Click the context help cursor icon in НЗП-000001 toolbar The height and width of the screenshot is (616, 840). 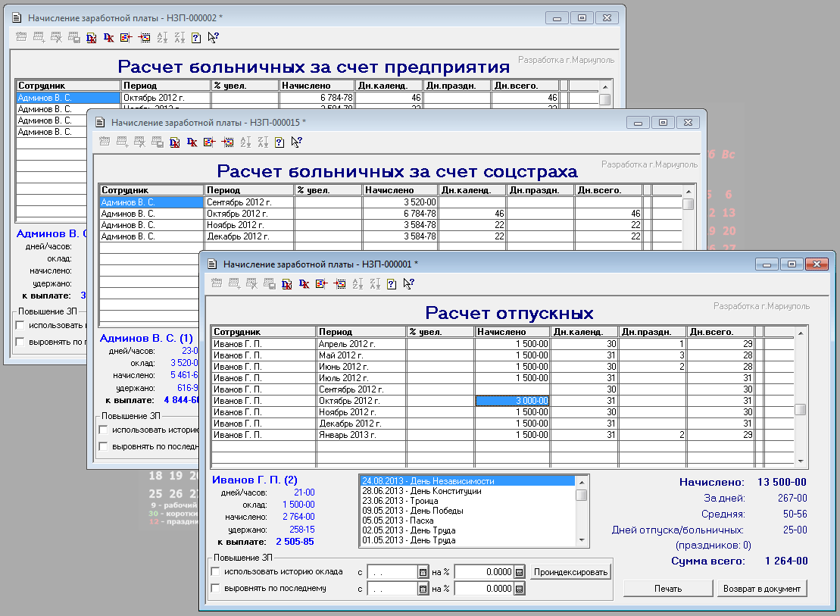[409, 283]
